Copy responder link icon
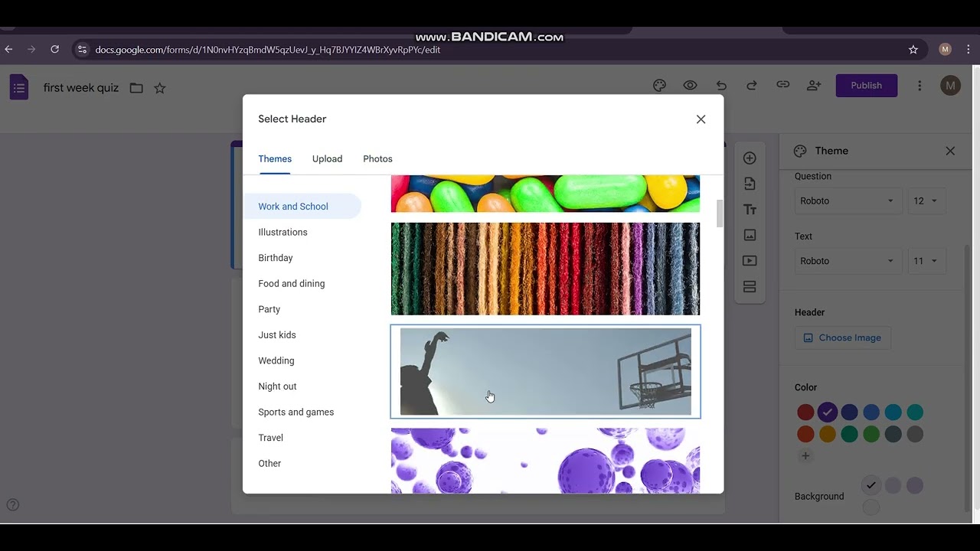Viewport: 980px width, 551px height. click(x=782, y=85)
